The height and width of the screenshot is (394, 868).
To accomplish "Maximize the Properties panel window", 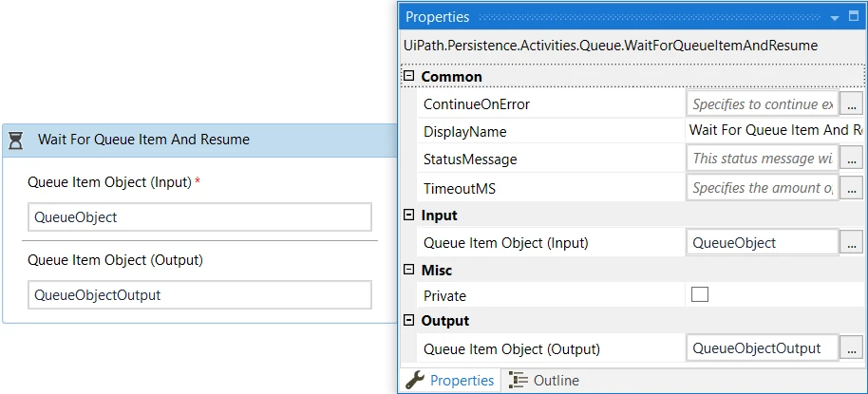I will click(x=854, y=17).
